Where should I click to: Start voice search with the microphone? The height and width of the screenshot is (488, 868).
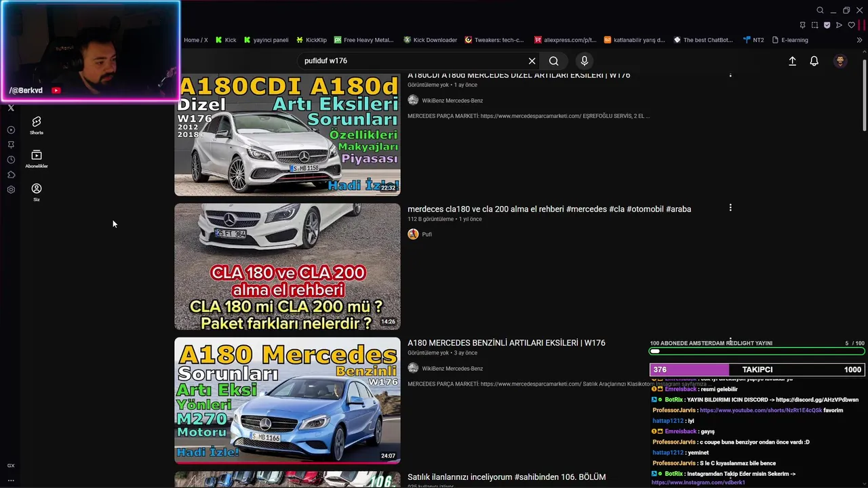[585, 61]
